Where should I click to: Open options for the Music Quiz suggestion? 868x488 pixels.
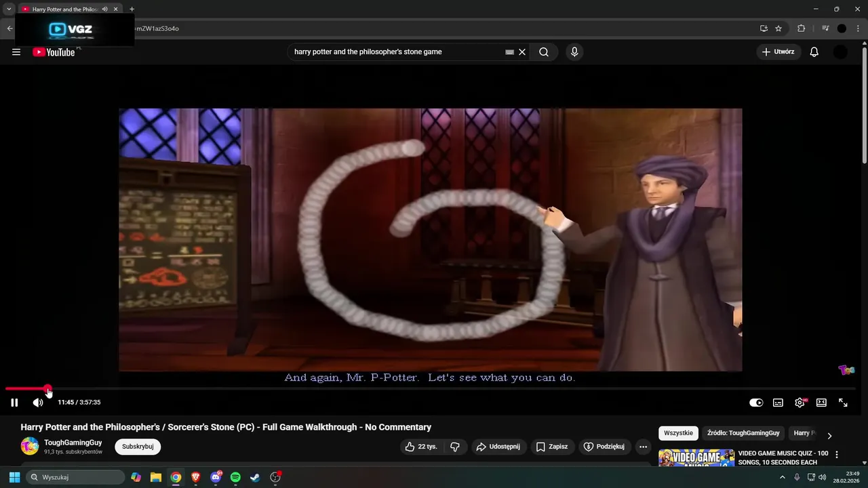[x=836, y=455]
